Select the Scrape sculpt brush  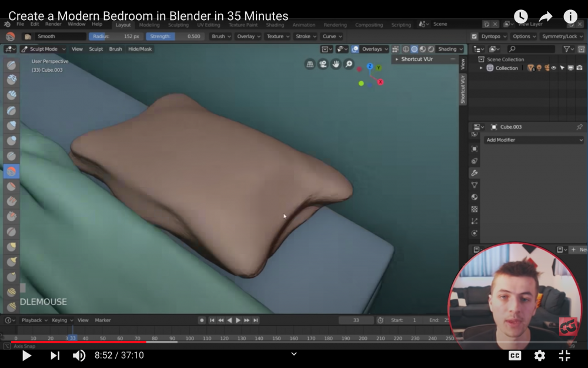coord(12,217)
